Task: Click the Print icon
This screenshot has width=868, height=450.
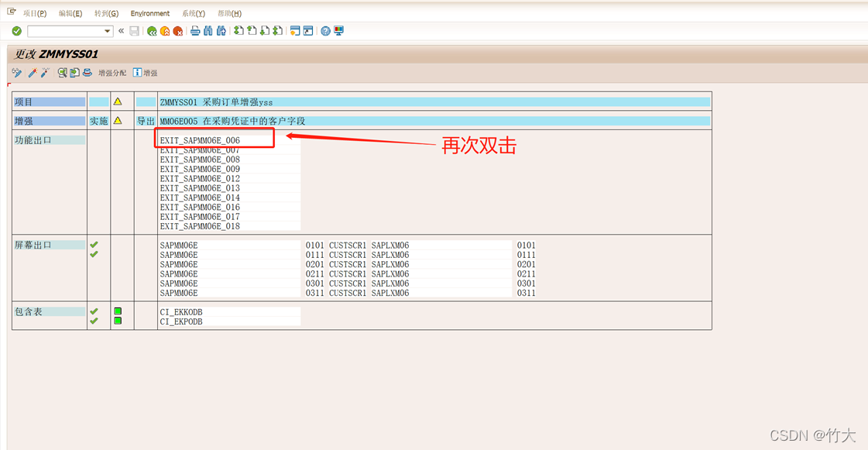Action: click(195, 31)
